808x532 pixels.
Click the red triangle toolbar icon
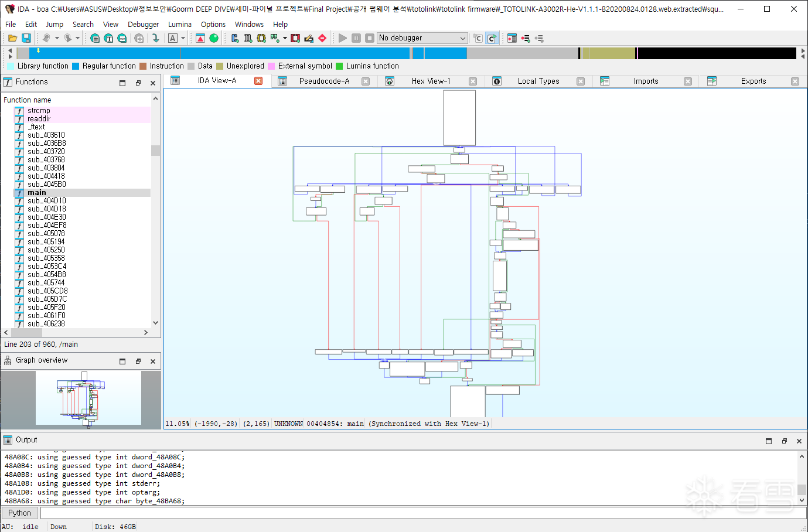coord(200,38)
